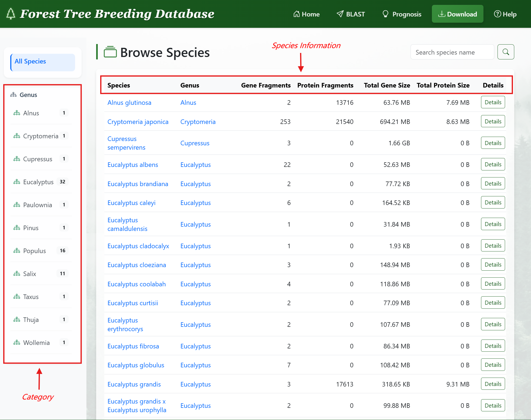Click the hierarchy icon beside Paulownia genus
The height and width of the screenshot is (420, 531).
point(17,205)
